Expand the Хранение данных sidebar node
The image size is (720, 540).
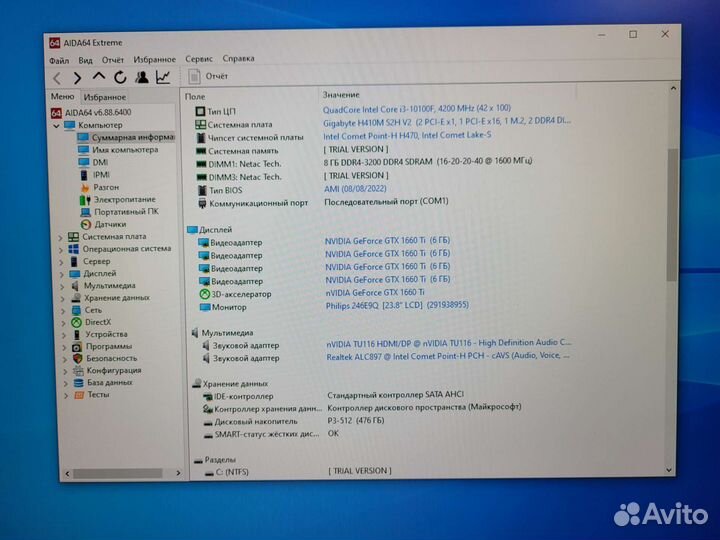62,299
